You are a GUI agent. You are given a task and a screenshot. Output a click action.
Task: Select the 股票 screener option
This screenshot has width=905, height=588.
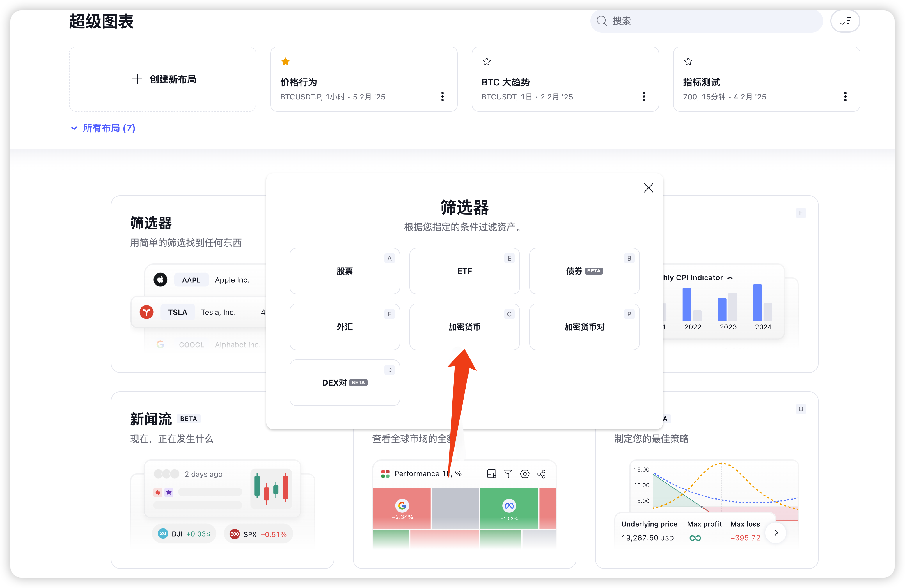coord(344,271)
